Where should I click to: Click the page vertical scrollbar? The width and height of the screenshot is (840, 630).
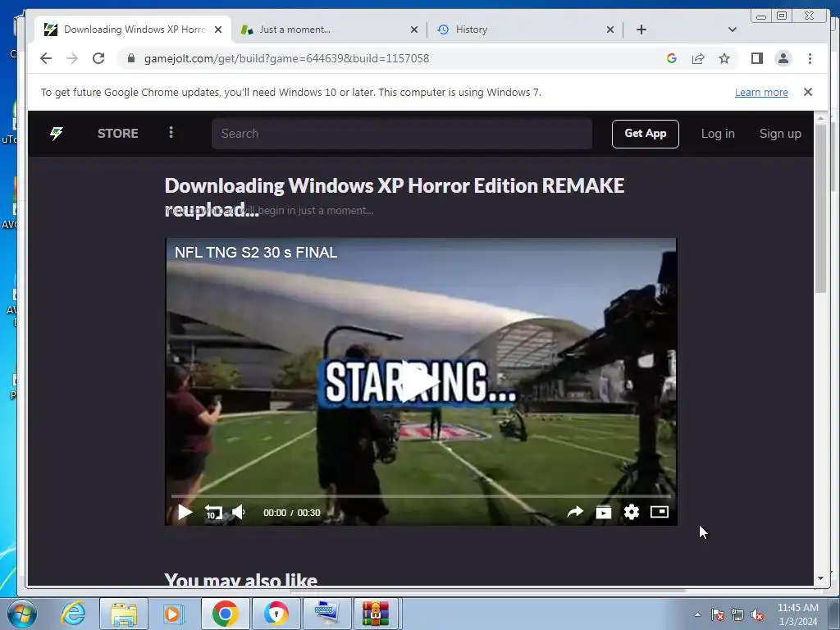coord(820,208)
